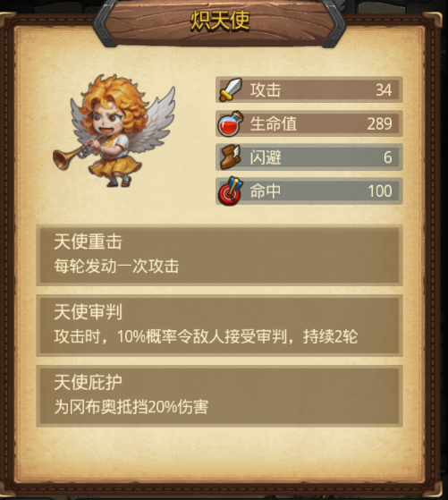Click the target accuracy icon
The height and width of the screenshot is (500, 448).
click(230, 191)
